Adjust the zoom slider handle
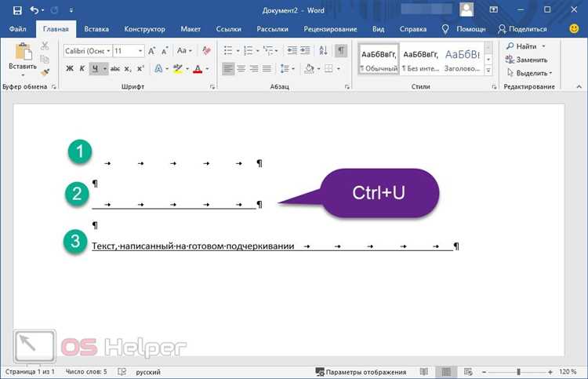This screenshot has height=379, width=588. coord(518,372)
